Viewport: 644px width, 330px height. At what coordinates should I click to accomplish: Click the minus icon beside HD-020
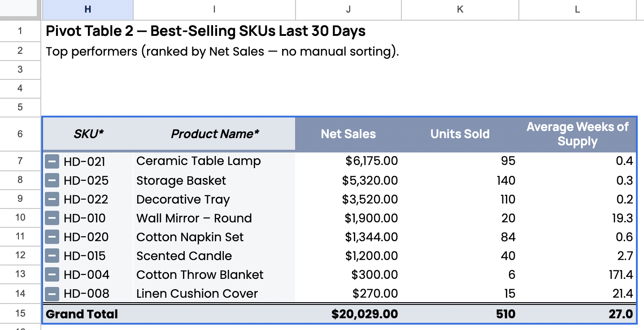(x=52, y=237)
